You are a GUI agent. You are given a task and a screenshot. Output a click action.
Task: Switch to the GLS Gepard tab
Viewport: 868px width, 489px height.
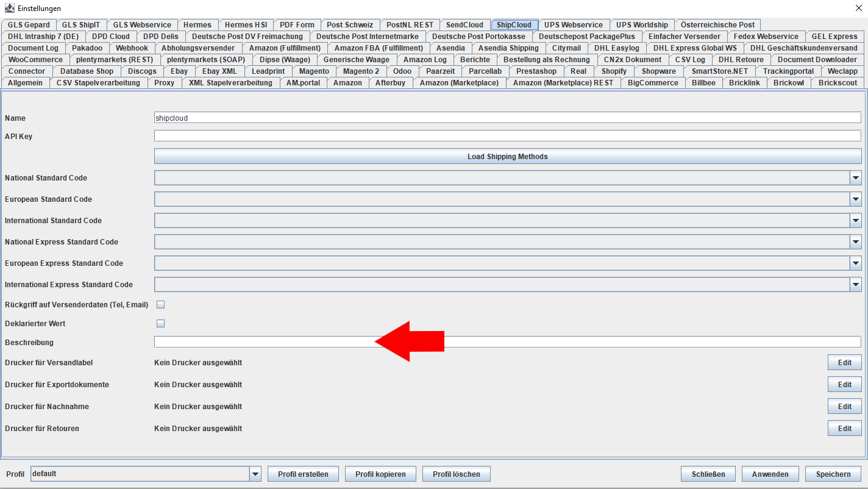(x=29, y=25)
